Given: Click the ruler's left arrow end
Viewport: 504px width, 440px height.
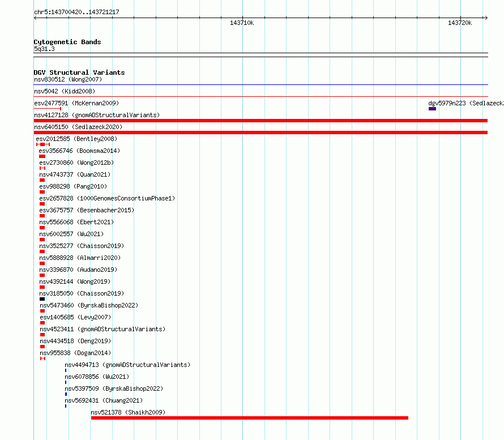Looking at the screenshot, I should pos(35,18).
